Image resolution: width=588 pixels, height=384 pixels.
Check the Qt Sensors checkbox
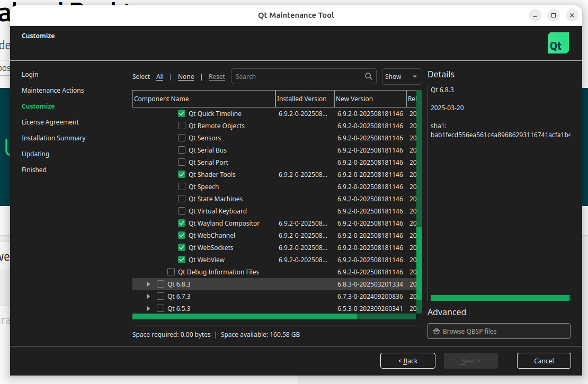(x=182, y=138)
